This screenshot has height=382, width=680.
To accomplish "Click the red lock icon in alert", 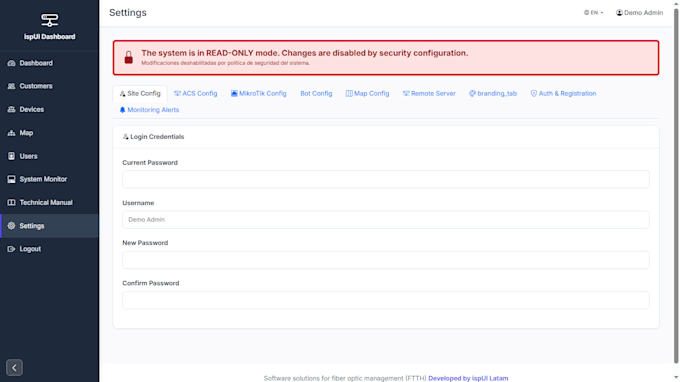I will (x=129, y=58).
